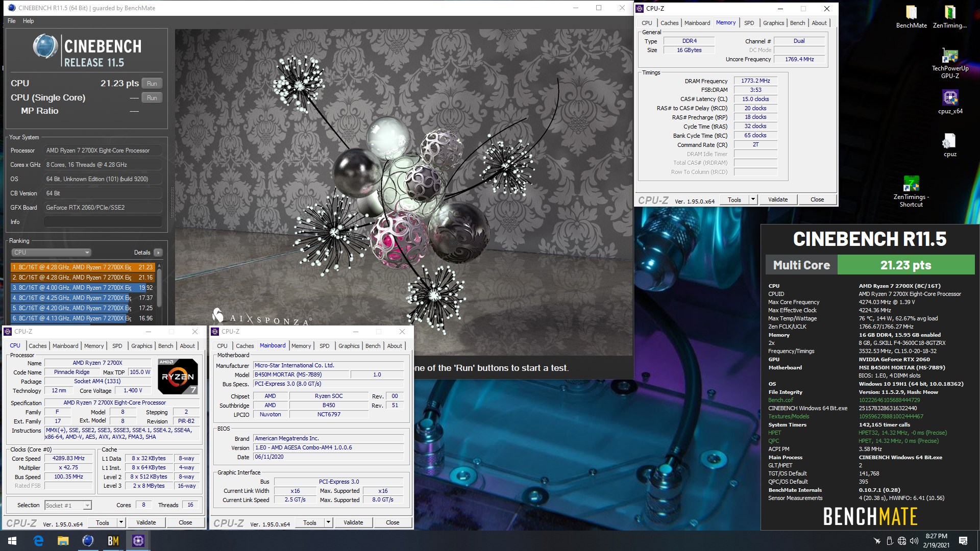Click the BIOS Date value 06/11/2020

pyautogui.click(x=329, y=457)
